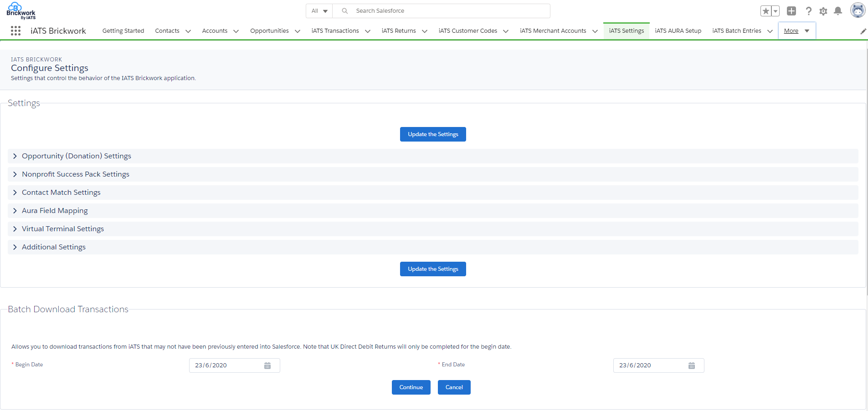Open the Accounts tab
Viewport: 868px width, 411px height.
click(215, 31)
